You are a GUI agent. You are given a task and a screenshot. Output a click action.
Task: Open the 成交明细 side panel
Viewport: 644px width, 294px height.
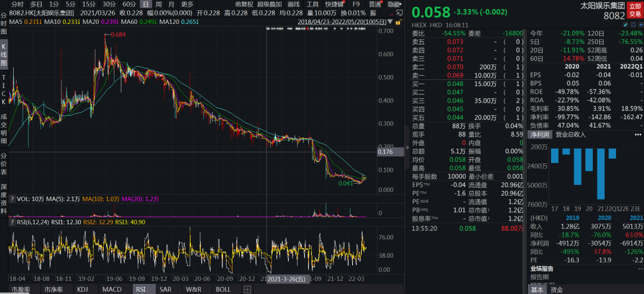coord(4,128)
